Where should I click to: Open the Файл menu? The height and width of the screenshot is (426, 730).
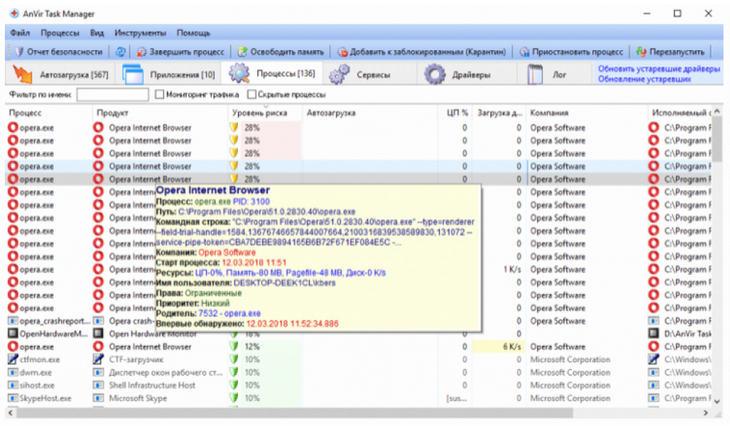20,33
